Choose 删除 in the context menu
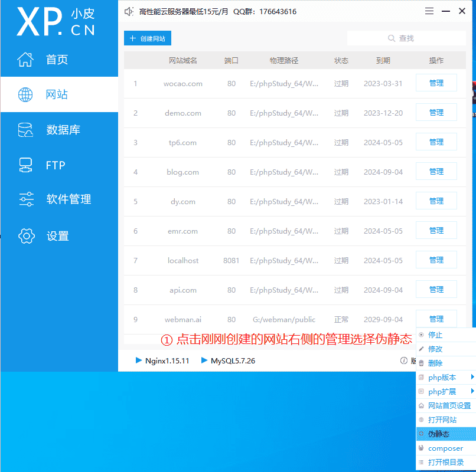This screenshot has width=476, height=472. [x=436, y=363]
